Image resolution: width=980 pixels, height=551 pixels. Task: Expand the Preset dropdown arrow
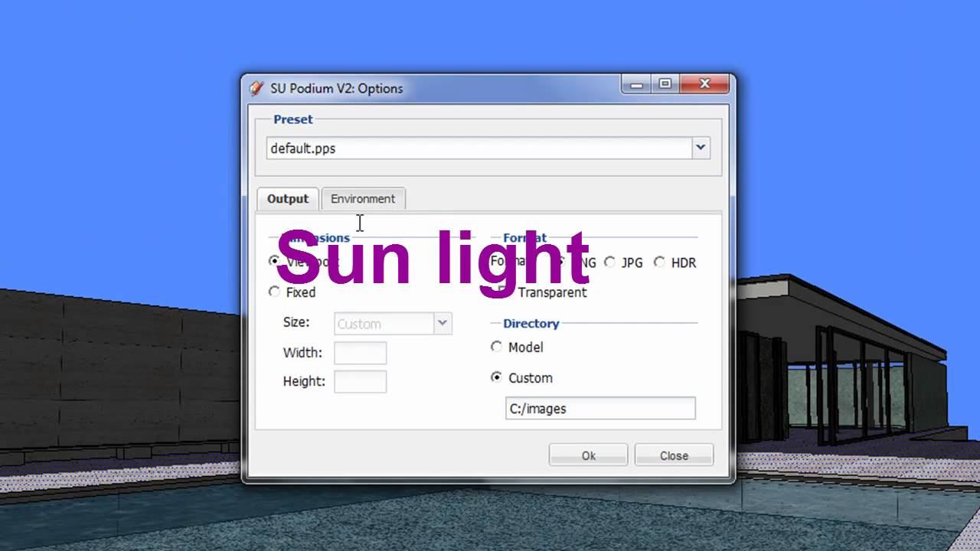[701, 148]
